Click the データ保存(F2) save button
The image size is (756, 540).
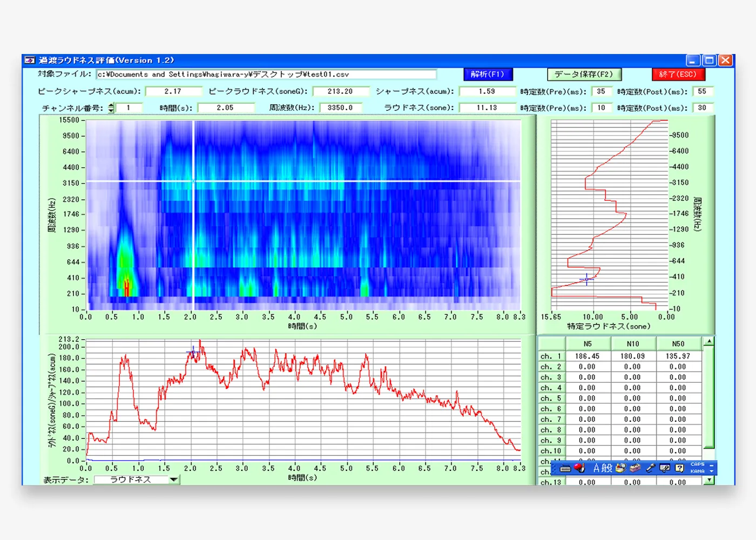(x=584, y=75)
